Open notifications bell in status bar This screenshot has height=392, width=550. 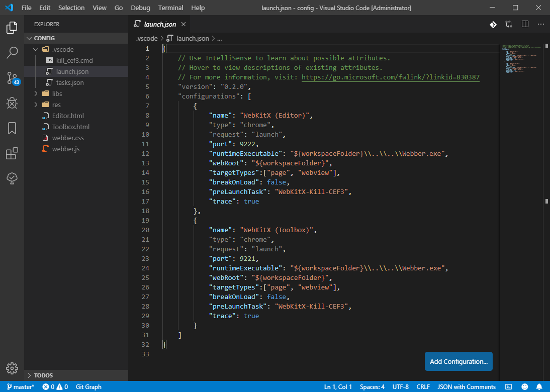(539, 387)
